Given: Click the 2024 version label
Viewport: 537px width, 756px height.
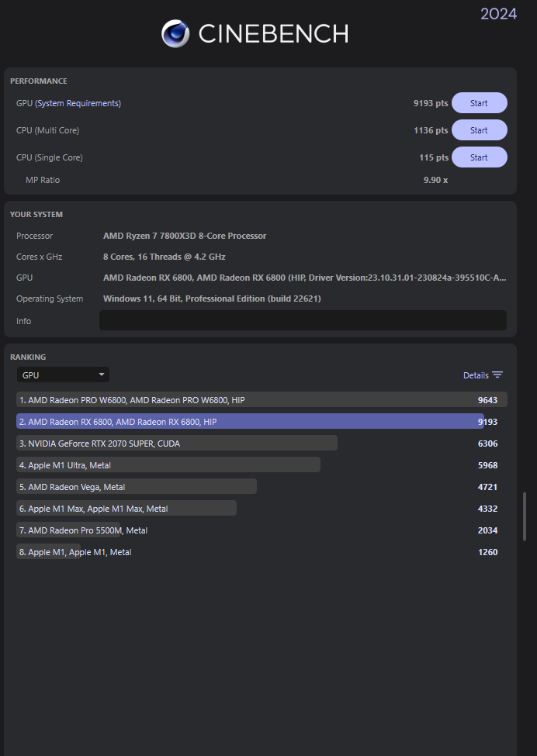Looking at the screenshot, I should point(498,13).
